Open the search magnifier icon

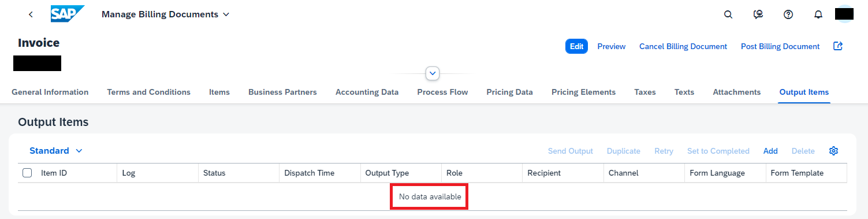pos(728,14)
